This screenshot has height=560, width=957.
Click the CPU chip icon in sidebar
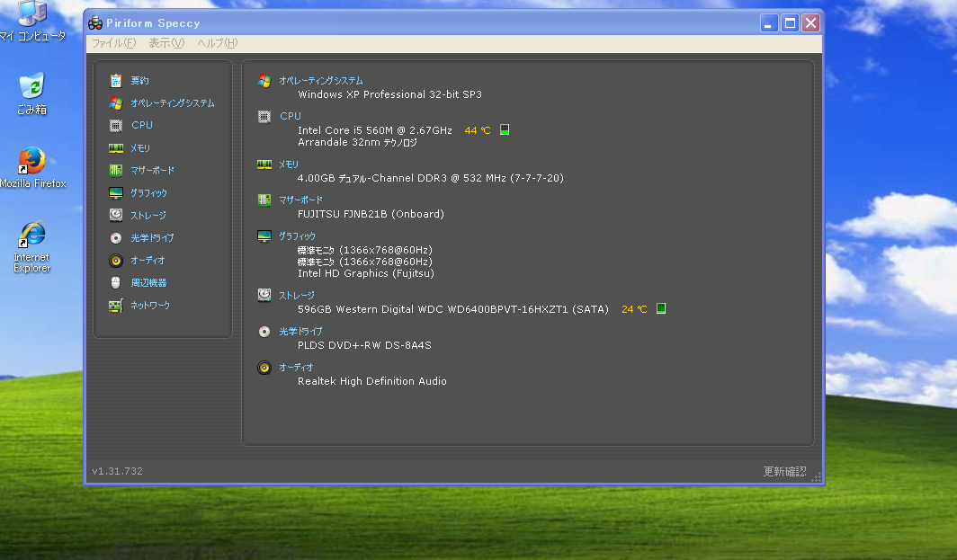[x=116, y=126]
